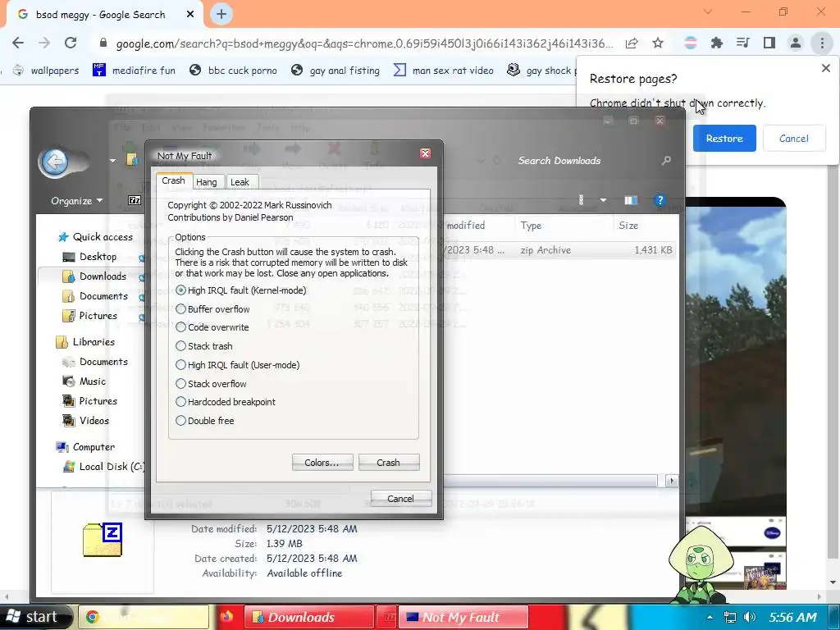Reload the Chrome page

(x=71, y=43)
